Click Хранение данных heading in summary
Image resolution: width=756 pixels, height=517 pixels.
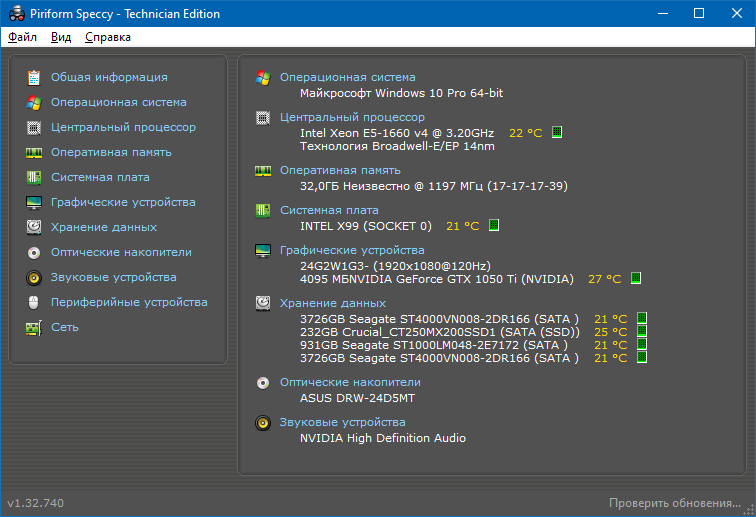click(x=333, y=303)
